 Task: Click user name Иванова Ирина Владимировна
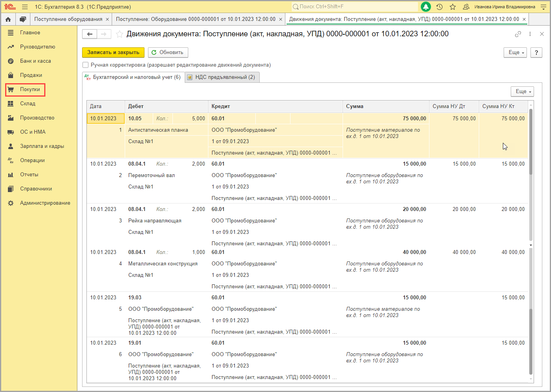[x=505, y=7]
